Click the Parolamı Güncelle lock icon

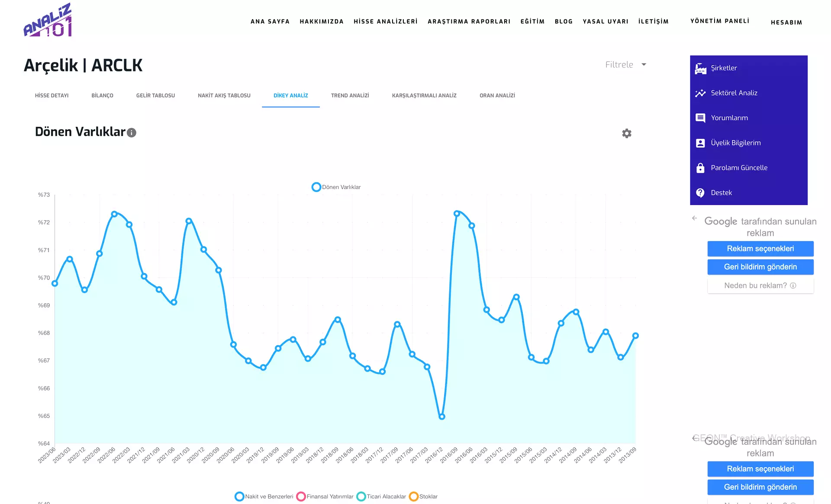pos(700,168)
